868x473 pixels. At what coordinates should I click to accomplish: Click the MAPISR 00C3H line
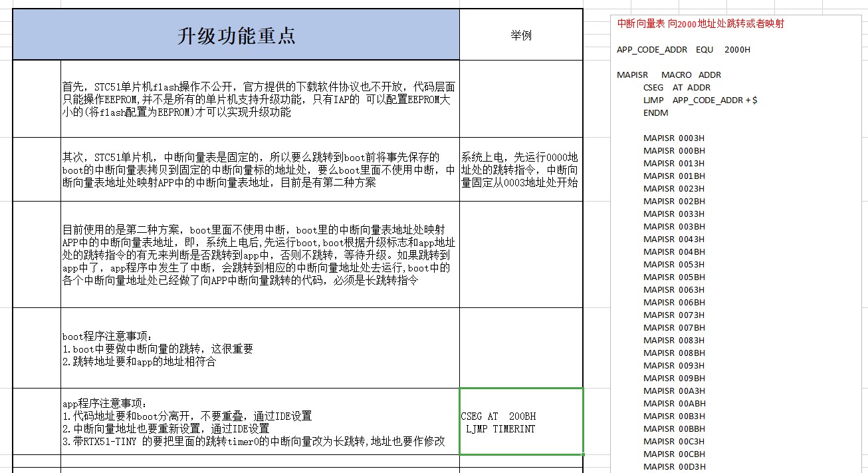[674, 441]
